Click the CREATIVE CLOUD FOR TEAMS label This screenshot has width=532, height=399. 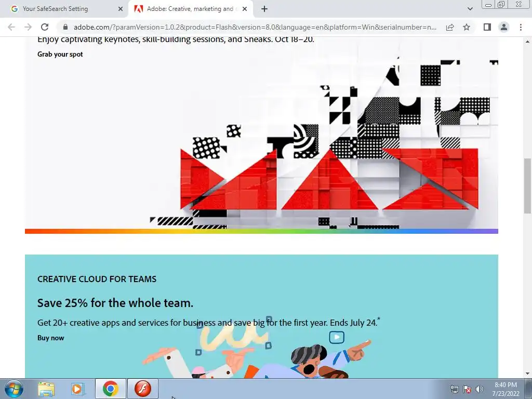pos(97,279)
